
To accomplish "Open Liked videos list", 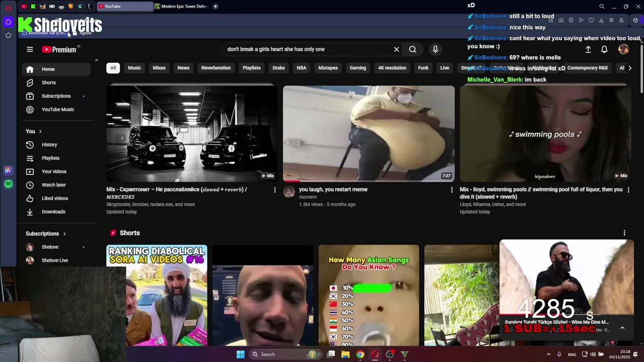I will [56, 198].
